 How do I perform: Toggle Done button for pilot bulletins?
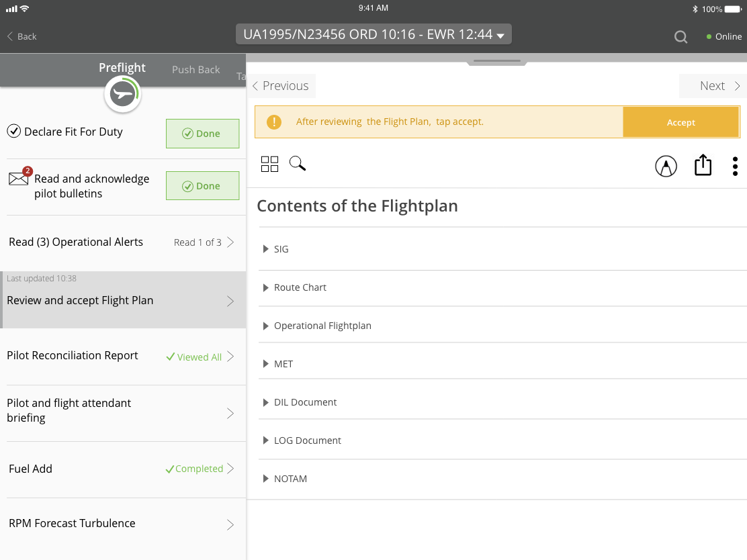click(x=202, y=186)
